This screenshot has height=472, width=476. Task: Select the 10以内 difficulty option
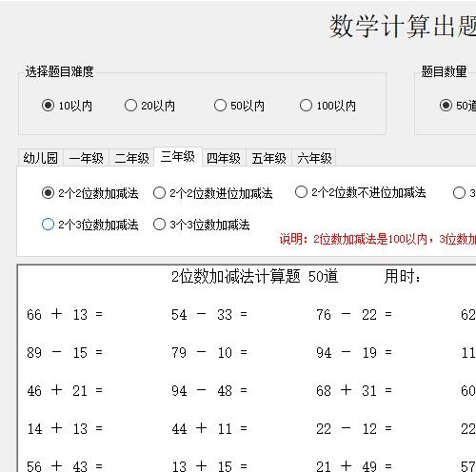67,106
